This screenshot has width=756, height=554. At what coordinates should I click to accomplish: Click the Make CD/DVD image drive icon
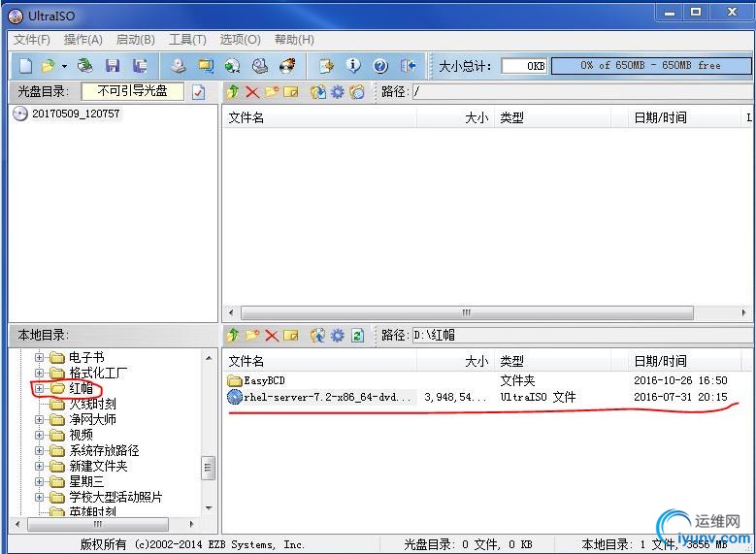(179, 66)
